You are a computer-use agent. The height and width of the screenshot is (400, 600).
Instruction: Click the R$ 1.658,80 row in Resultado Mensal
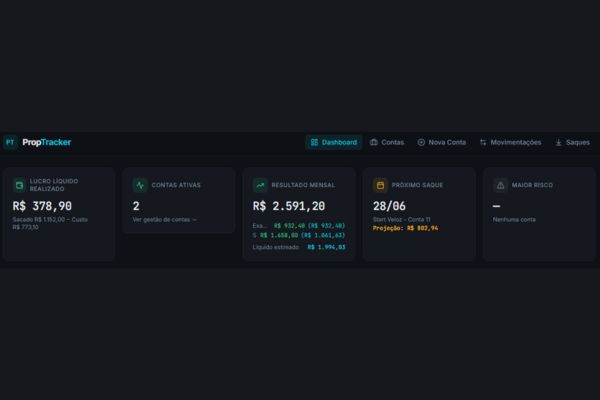(x=299, y=235)
